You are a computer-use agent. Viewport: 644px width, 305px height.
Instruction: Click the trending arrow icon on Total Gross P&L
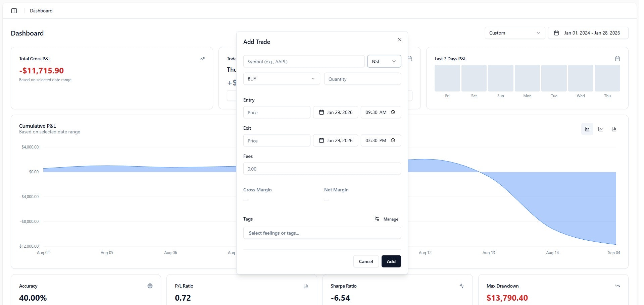click(x=202, y=58)
